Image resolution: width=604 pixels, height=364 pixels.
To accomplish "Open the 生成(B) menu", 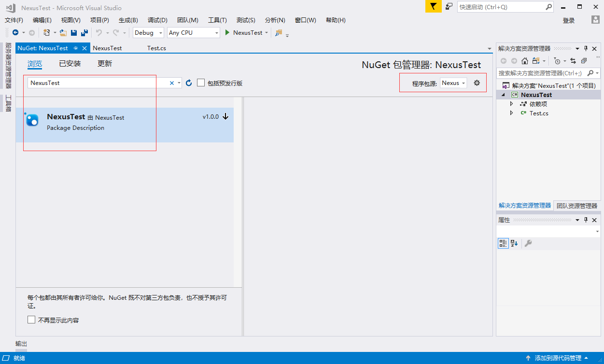I will coord(128,20).
